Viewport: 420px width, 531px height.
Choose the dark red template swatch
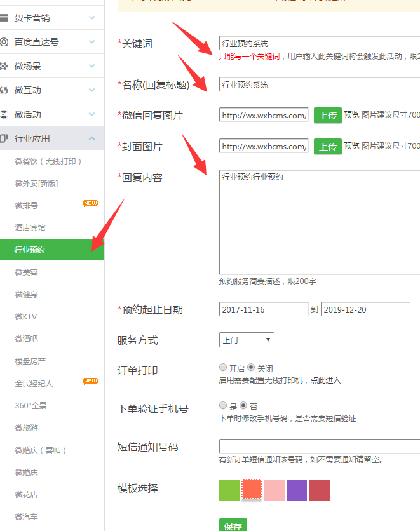320,490
